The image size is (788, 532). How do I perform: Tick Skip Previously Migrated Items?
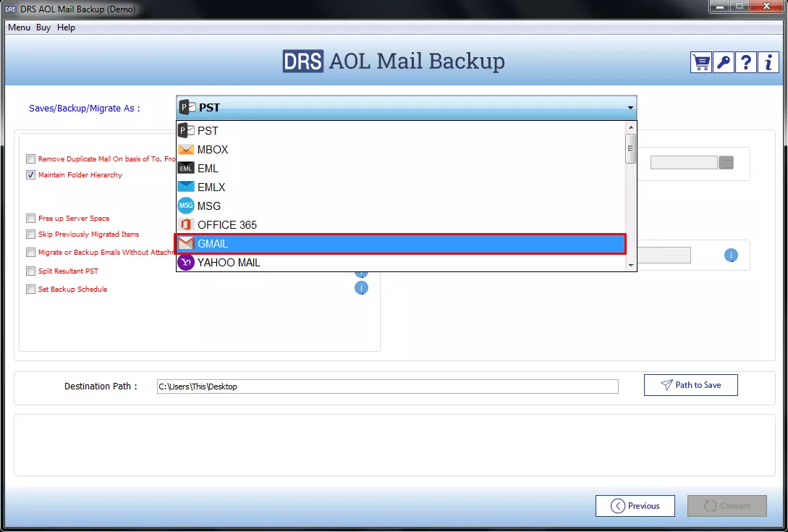pos(30,235)
